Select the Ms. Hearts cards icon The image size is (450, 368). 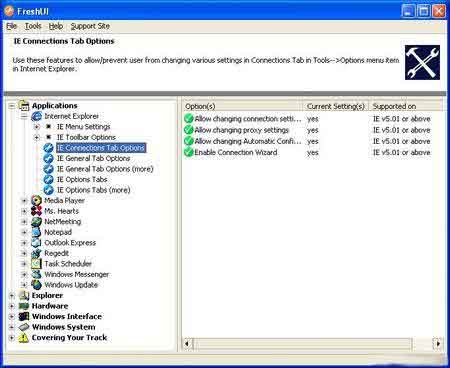[36, 211]
